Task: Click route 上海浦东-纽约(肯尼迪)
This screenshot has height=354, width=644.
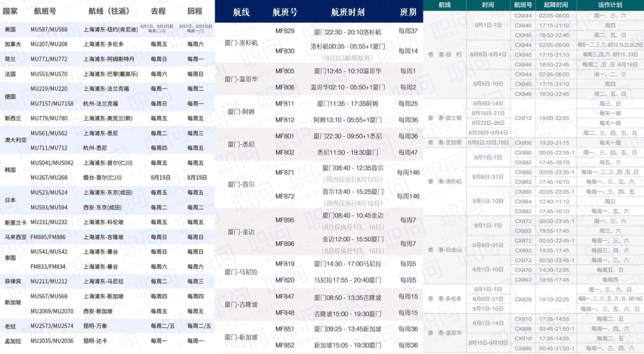Action: pos(110,30)
